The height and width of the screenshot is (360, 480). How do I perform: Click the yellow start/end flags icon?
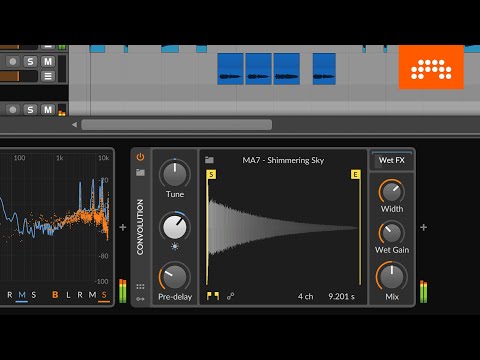[x=213, y=296]
